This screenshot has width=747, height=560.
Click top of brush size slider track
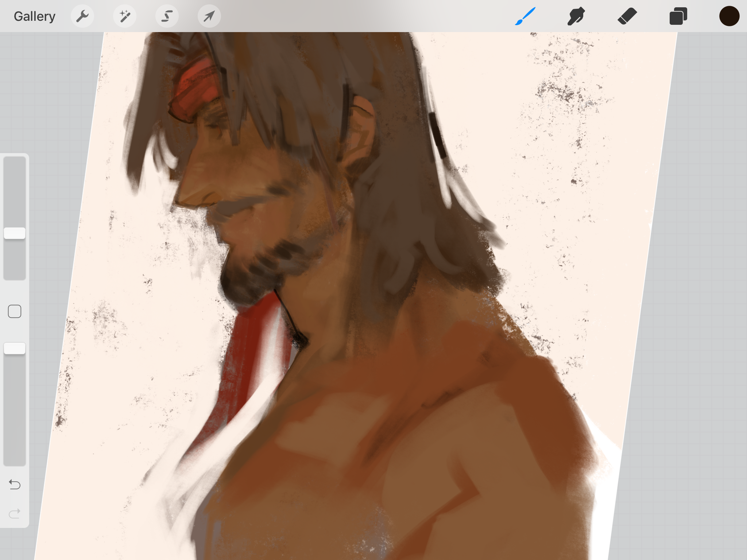pos(15,164)
